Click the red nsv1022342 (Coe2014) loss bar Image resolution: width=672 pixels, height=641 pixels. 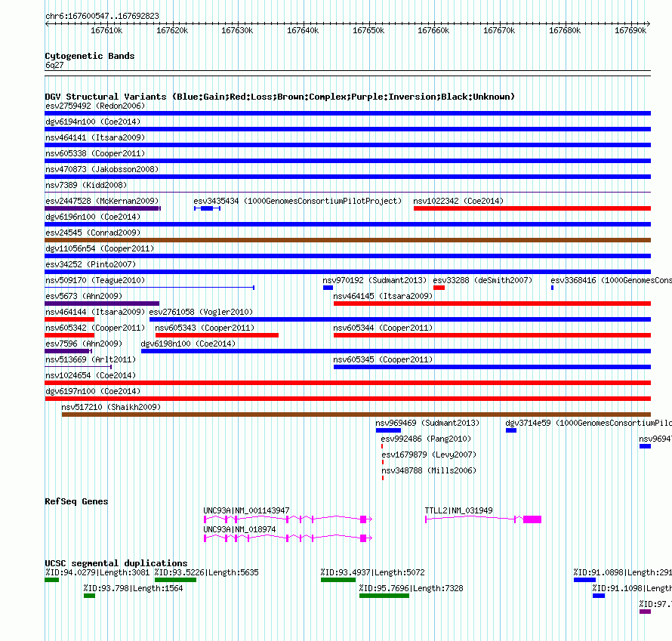click(532, 208)
